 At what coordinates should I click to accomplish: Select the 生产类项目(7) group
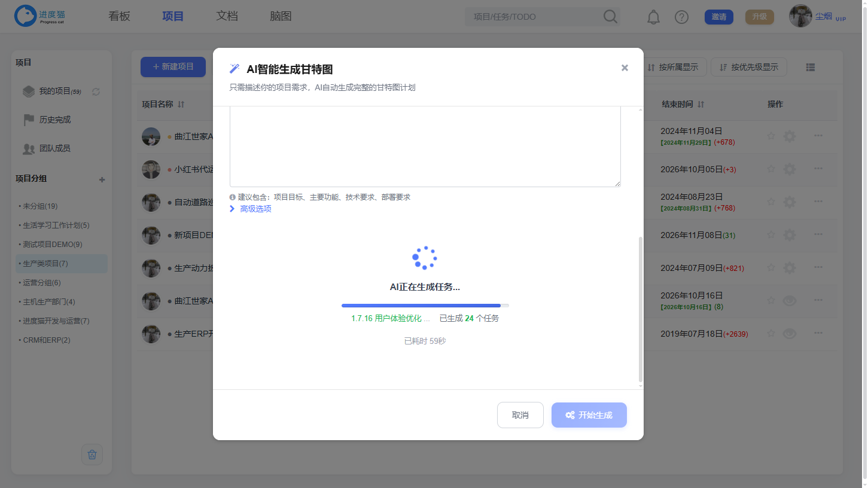62,264
